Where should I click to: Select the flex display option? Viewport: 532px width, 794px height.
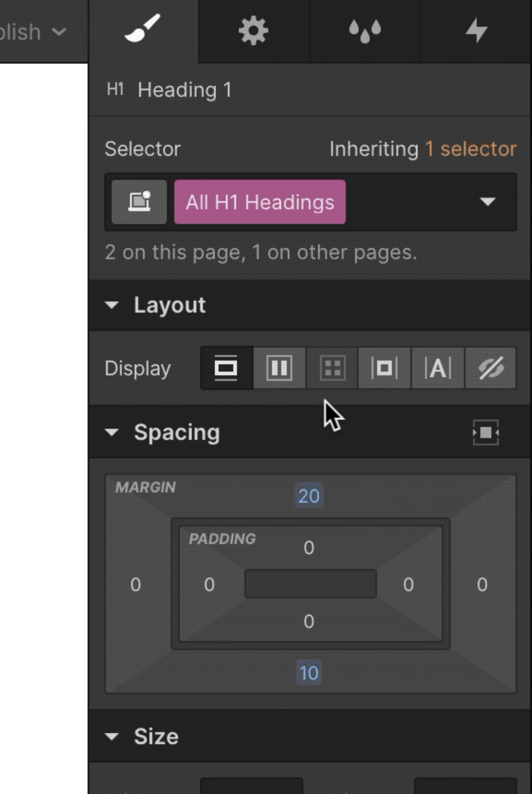click(278, 368)
